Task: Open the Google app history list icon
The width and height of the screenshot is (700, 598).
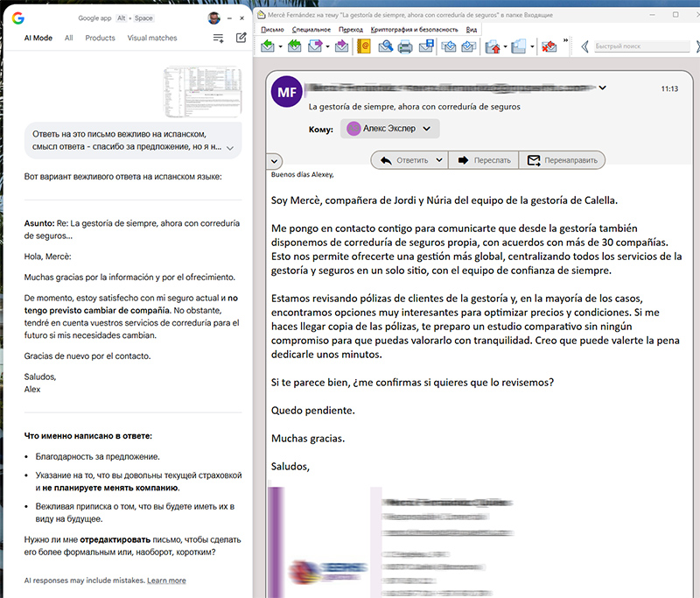Action: tap(218, 38)
